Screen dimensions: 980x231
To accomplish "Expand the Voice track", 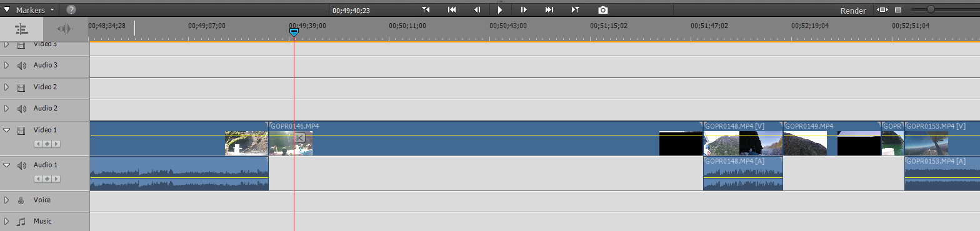I will point(7,200).
